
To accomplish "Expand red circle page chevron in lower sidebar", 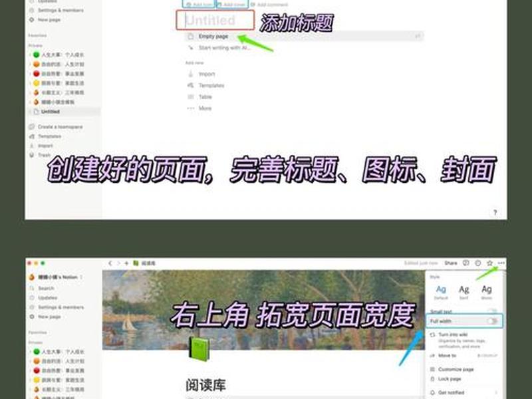I will pyautogui.click(x=30, y=370).
